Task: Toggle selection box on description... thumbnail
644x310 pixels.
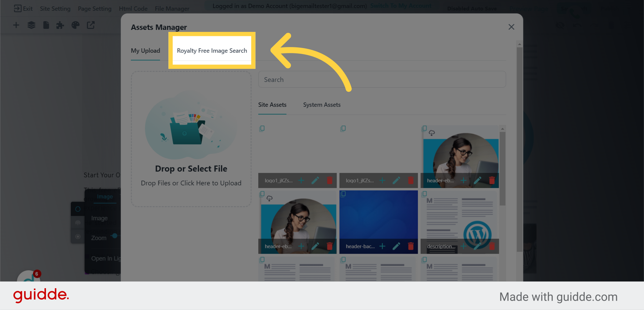Action: 424,194
